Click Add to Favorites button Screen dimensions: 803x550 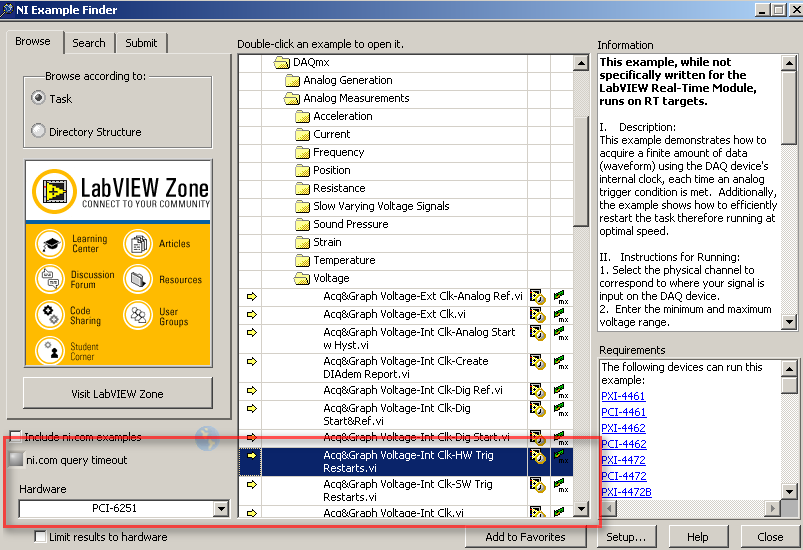tap(525, 537)
